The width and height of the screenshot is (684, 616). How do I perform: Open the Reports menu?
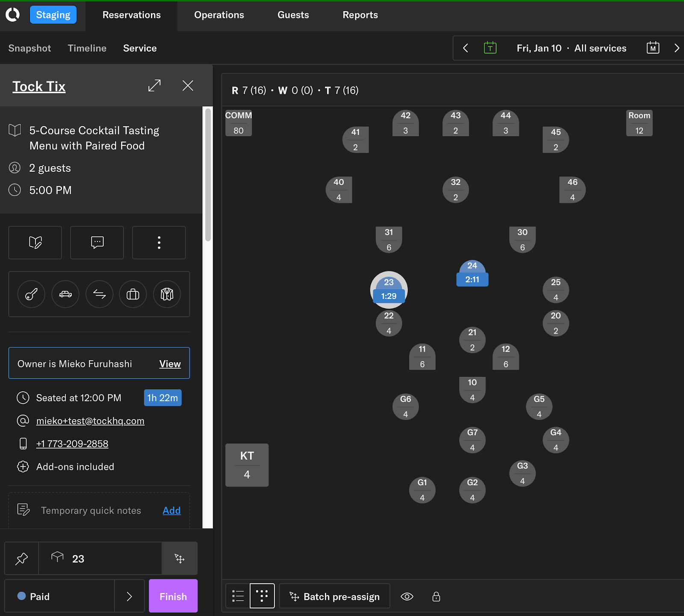click(x=360, y=15)
